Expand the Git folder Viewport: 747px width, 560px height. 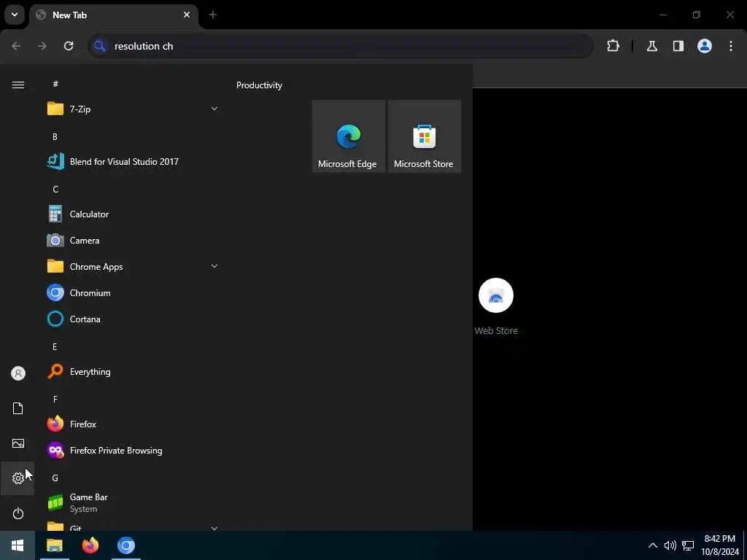pos(214,528)
